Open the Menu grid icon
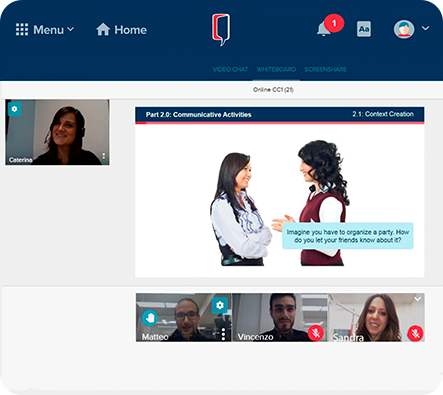The width and height of the screenshot is (443, 395). [x=22, y=30]
